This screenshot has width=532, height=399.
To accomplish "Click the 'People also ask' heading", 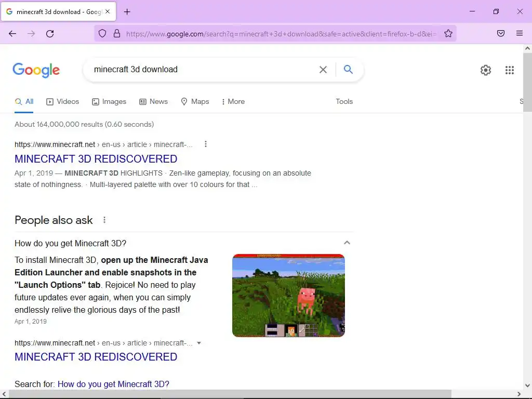I will tap(54, 220).
